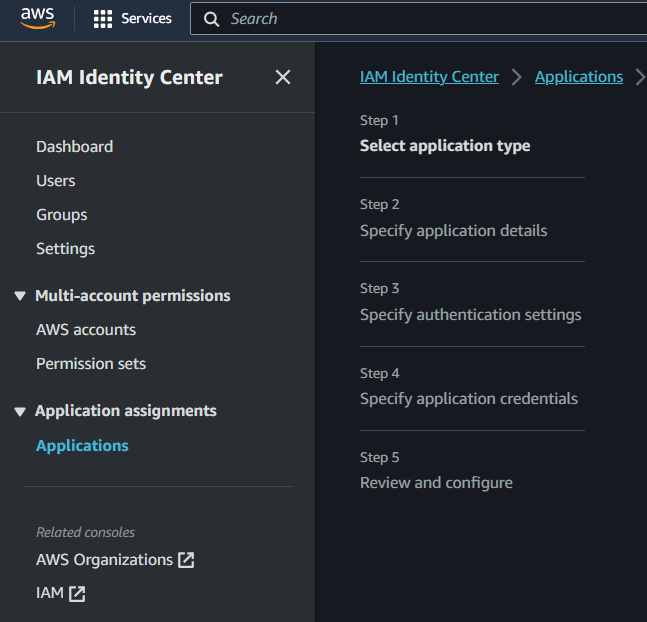Click the search magnifier icon
Screen dimensions: 647x622
click(211, 19)
